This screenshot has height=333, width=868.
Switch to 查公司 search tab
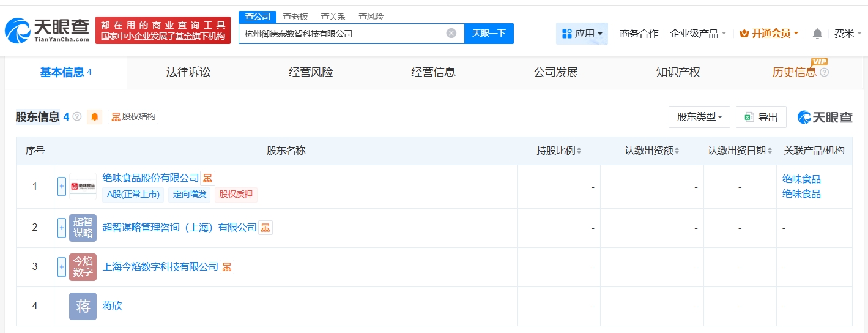point(257,17)
